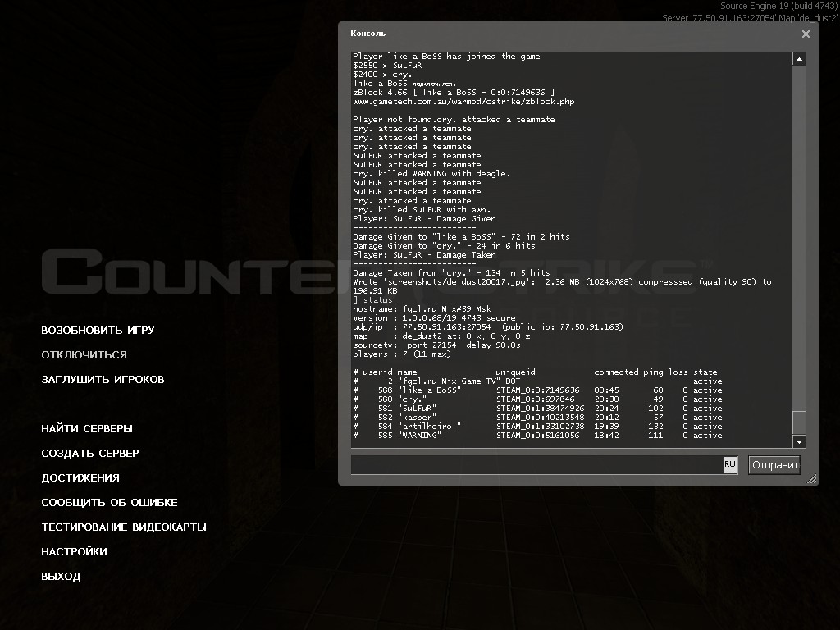
Task: Click the "kasper" player status row
Action: tap(537, 418)
